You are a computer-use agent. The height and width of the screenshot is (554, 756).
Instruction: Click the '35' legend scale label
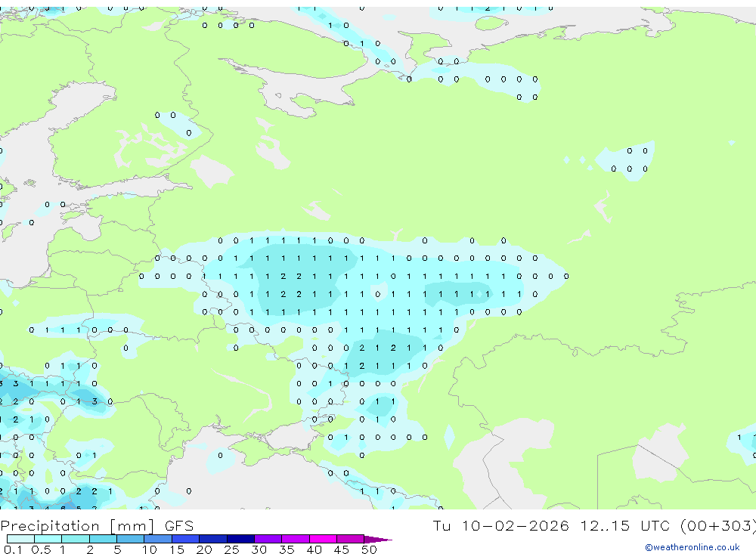tap(287, 549)
